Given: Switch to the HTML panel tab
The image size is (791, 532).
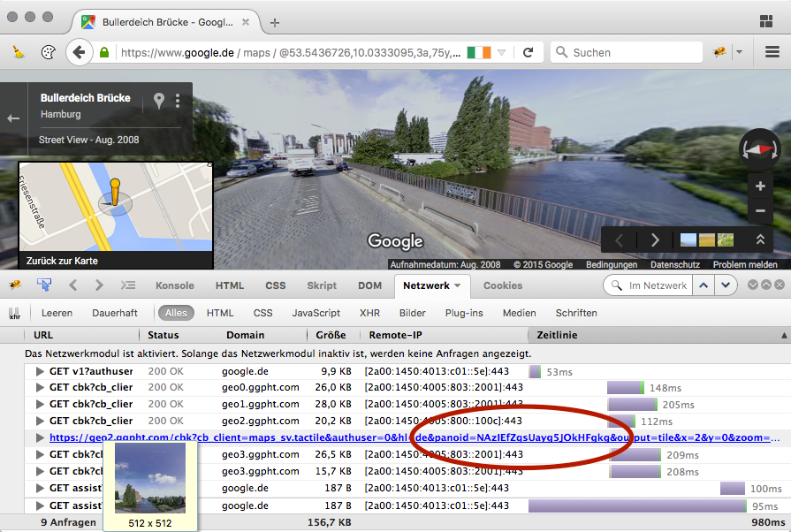Looking at the screenshot, I should pyautogui.click(x=230, y=285).
